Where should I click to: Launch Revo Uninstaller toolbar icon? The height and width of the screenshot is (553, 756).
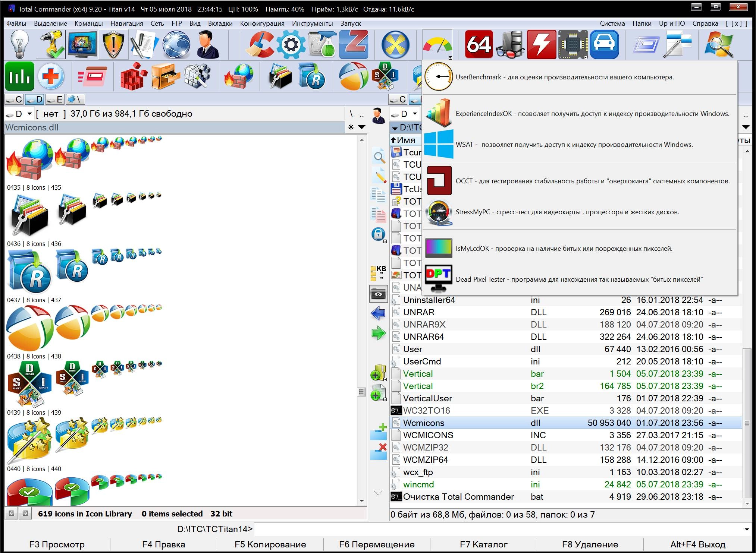point(312,76)
